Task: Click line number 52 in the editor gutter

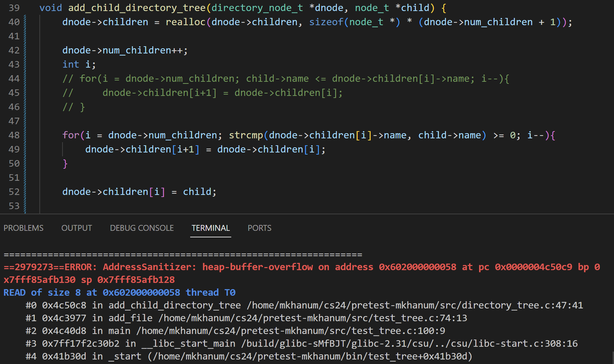Action: 14,192
